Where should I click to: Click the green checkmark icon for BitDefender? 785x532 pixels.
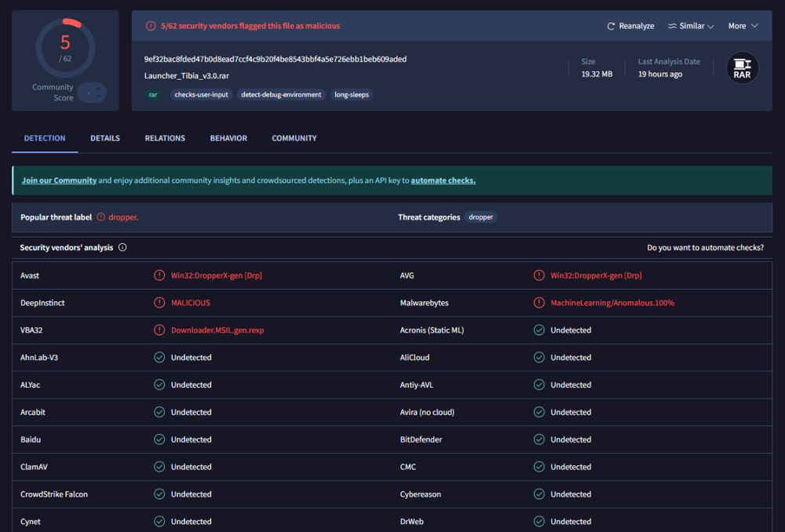click(539, 439)
